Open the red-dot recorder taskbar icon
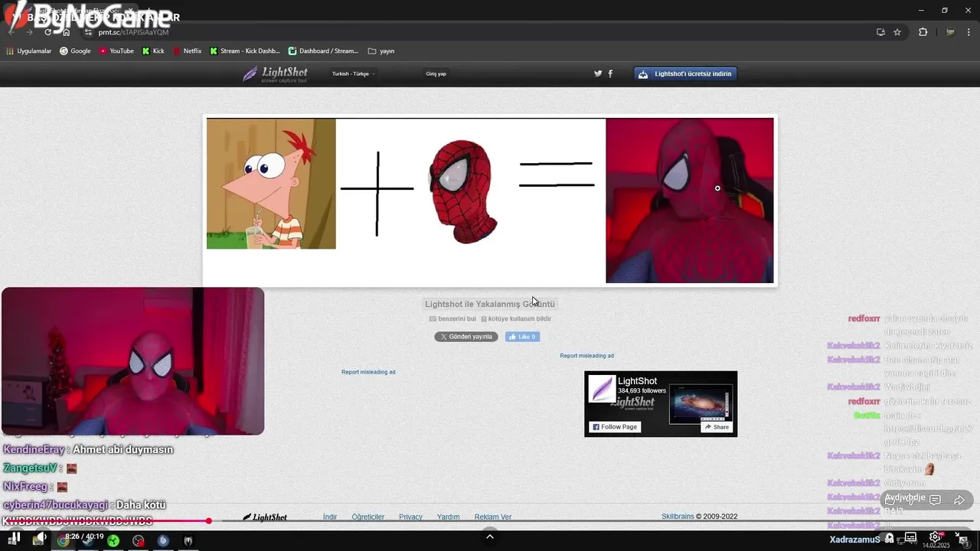 tap(138, 541)
